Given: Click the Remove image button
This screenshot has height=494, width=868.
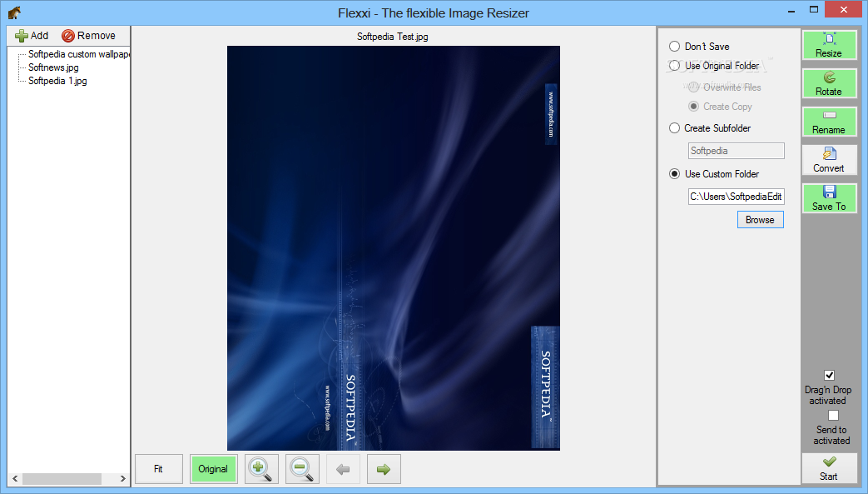Looking at the screenshot, I should pyautogui.click(x=88, y=36).
